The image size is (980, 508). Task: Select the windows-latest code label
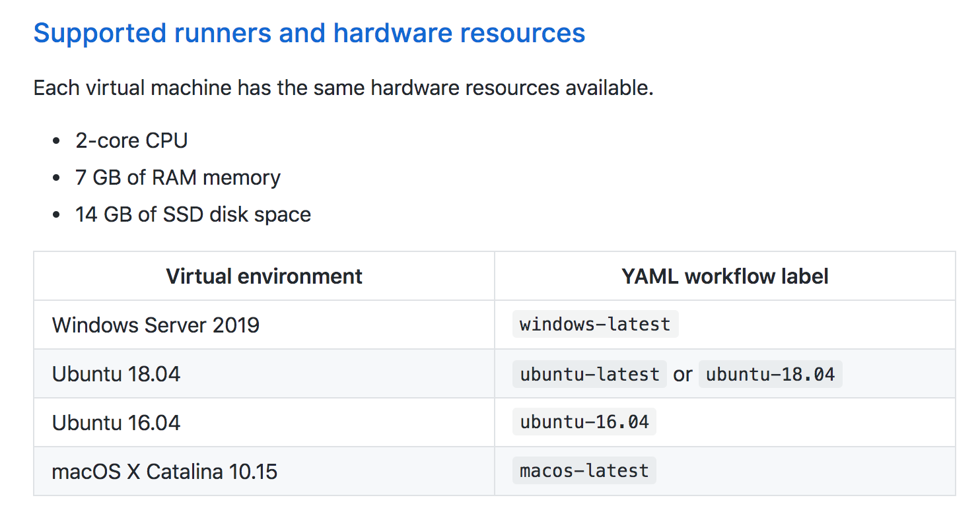click(x=595, y=325)
